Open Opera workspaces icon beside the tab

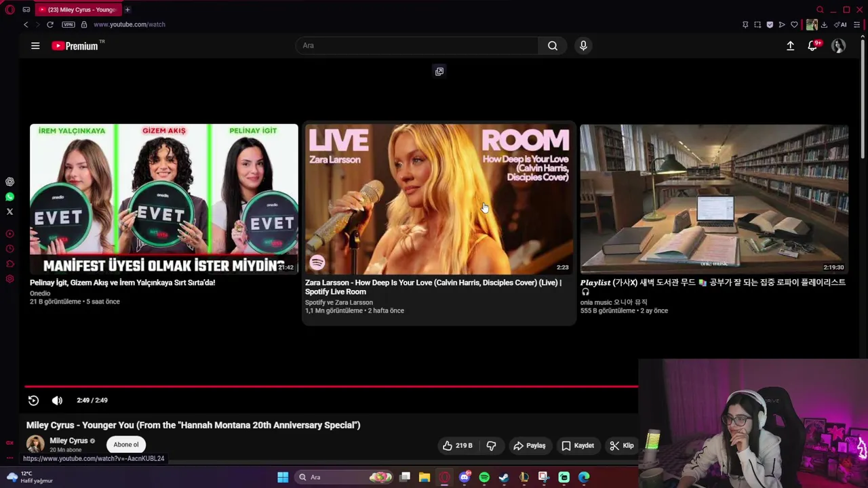pyautogui.click(x=26, y=9)
